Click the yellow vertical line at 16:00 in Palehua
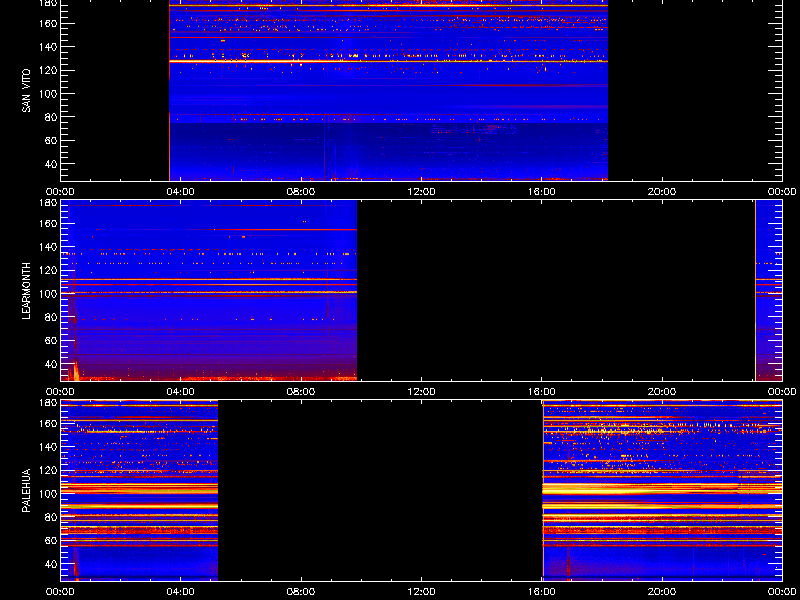The width and height of the screenshot is (800, 600). [543, 490]
